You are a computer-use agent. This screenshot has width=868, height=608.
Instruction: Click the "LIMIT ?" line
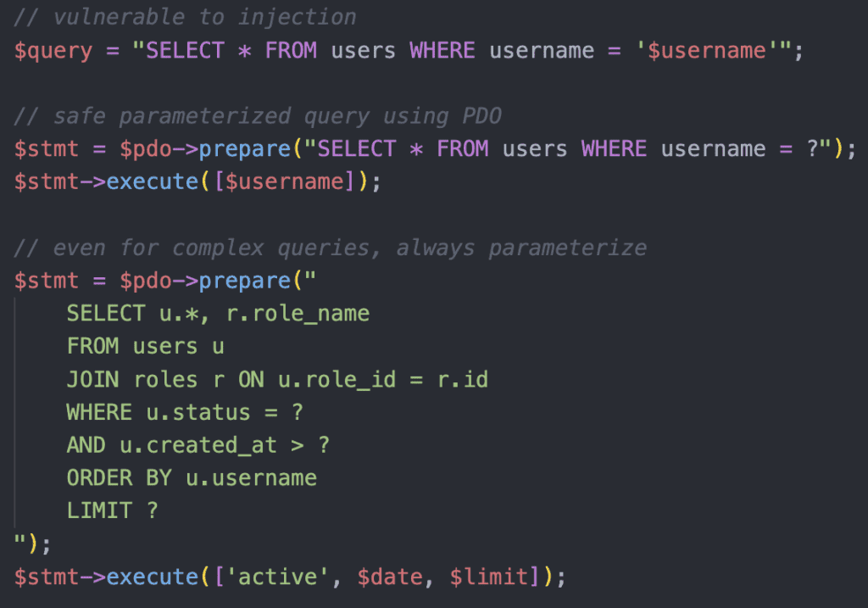tap(112, 510)
